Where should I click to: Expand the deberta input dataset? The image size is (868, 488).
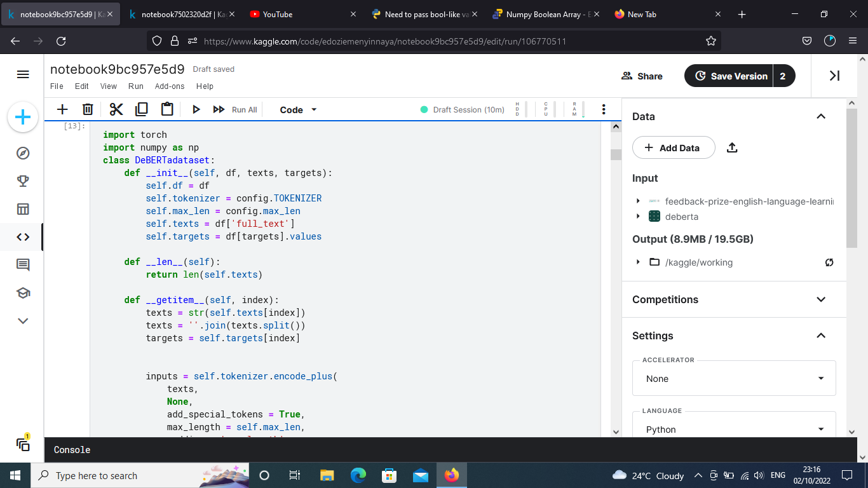pos(638,217)
